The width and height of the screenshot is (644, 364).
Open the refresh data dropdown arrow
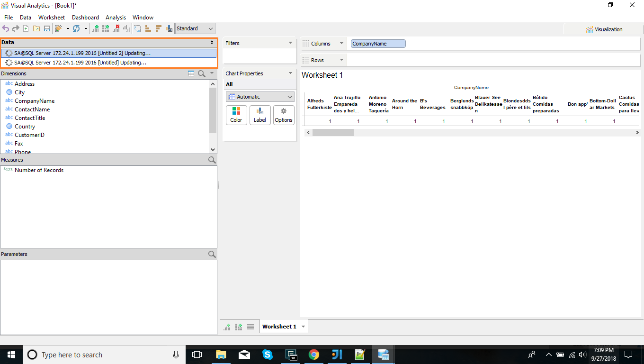[x=86, y=28]
